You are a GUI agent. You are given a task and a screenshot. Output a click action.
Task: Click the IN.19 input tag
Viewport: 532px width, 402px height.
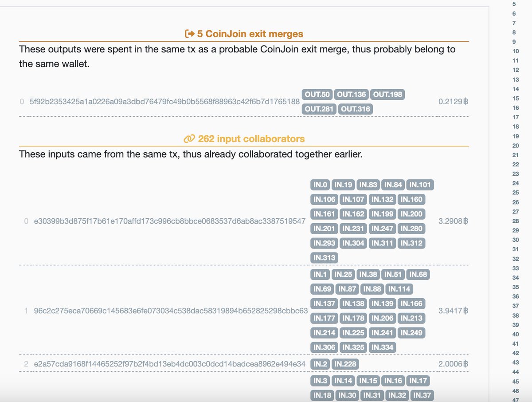click(x=343, y=185)
